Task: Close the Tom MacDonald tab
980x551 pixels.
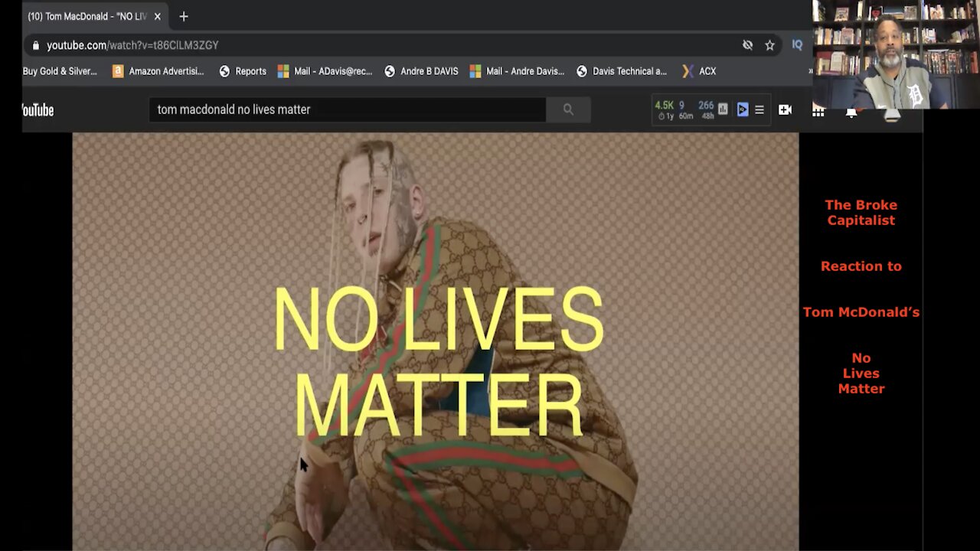Action: (x=158, y=16)
